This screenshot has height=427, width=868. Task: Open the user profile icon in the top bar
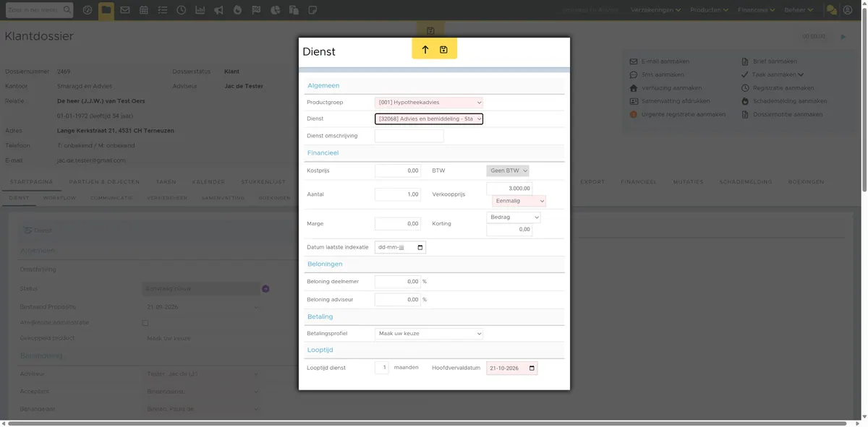(848, 10)
